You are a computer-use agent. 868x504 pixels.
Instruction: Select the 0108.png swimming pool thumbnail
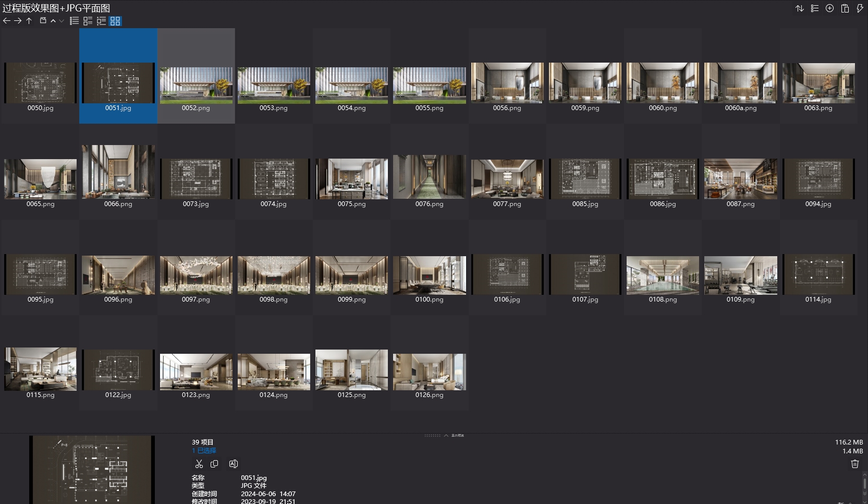663,275
